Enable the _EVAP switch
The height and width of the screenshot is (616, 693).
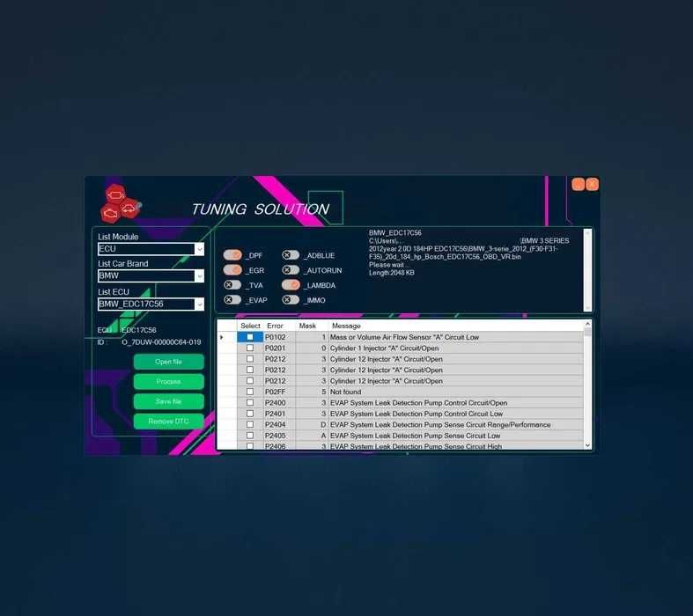(232, 300)
